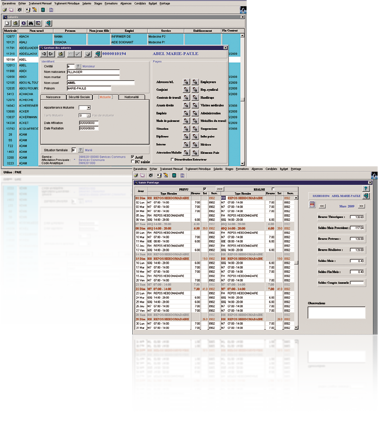This screenshot has height=426, width=379.
Task: Open the Civilité lookup button
Action: pyautogui.click(x=79, y=66)
